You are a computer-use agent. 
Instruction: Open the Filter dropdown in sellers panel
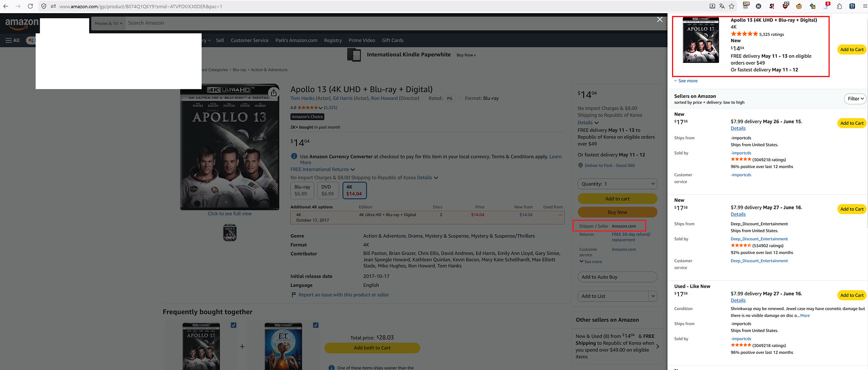pyautogui.click(x=855, y=98)
